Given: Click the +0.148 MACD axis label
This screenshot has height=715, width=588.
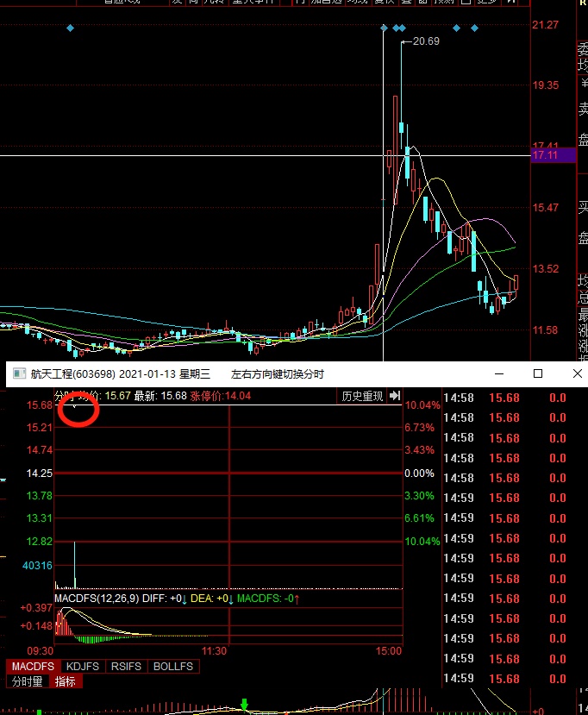Looking at the screenshot, I should point(36,626).
